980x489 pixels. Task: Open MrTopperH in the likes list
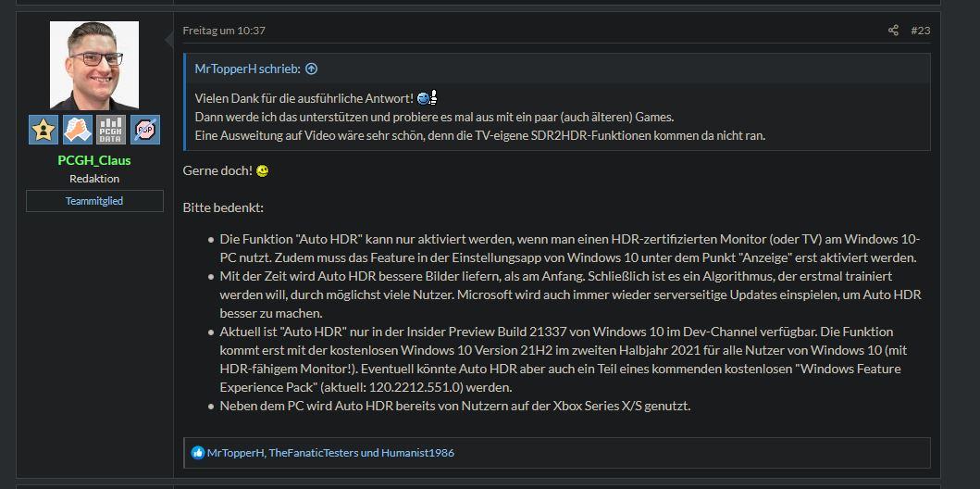(x=236, y=453)
